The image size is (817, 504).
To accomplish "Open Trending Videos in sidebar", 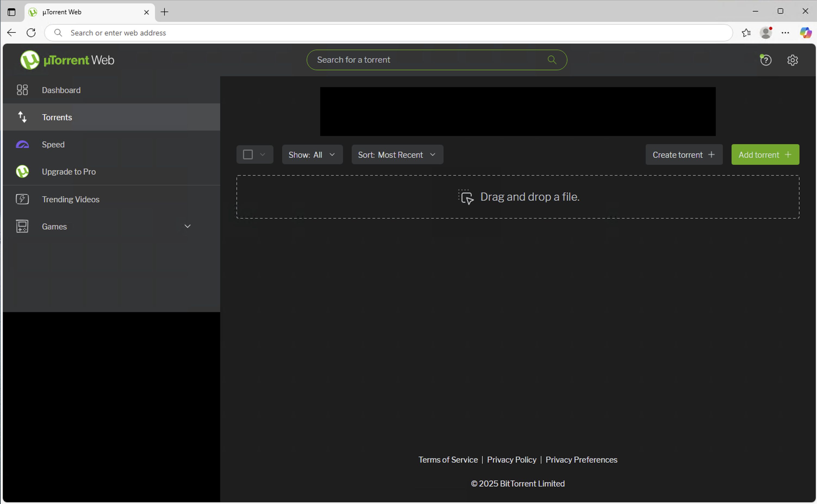I will point(111,199).
